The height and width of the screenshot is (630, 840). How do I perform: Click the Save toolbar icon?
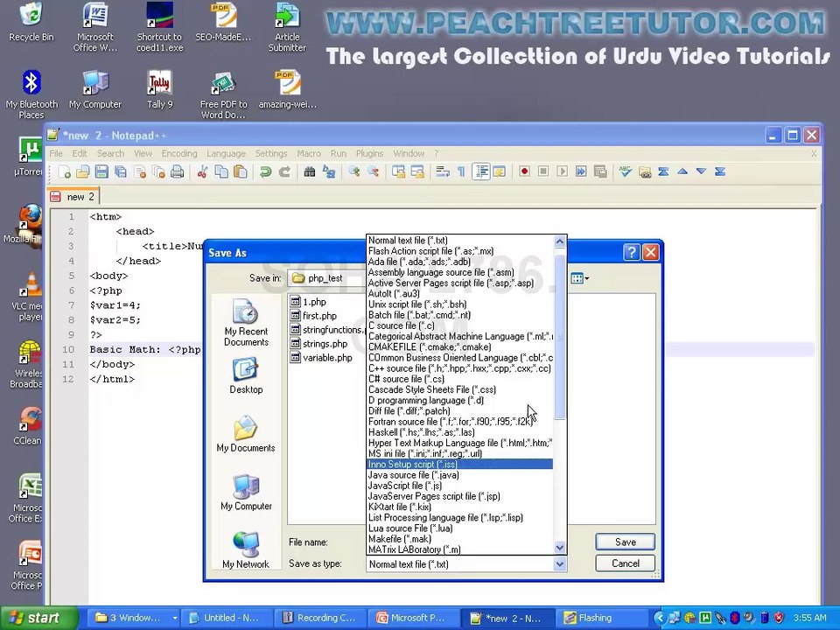tap(101, 172)
